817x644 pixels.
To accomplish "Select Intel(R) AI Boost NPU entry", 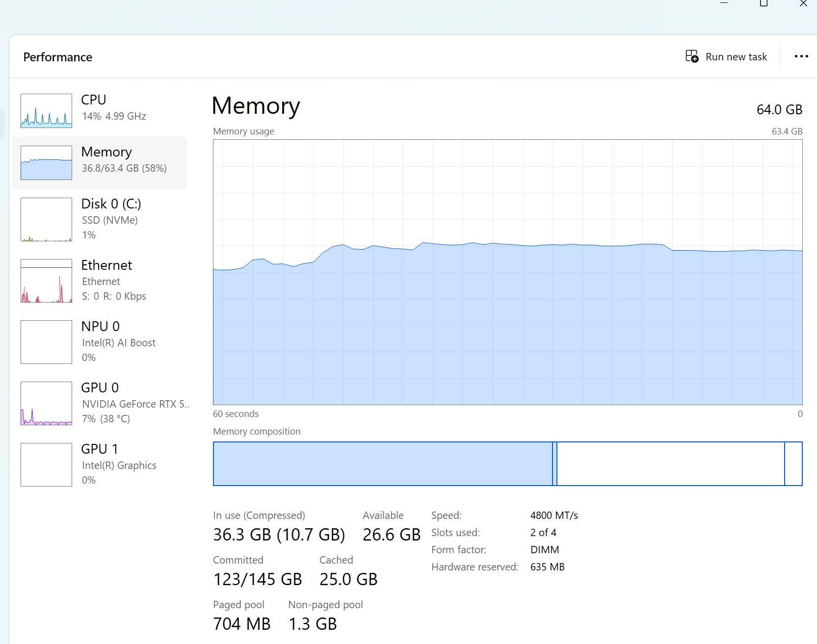I will tap(99, 342).
